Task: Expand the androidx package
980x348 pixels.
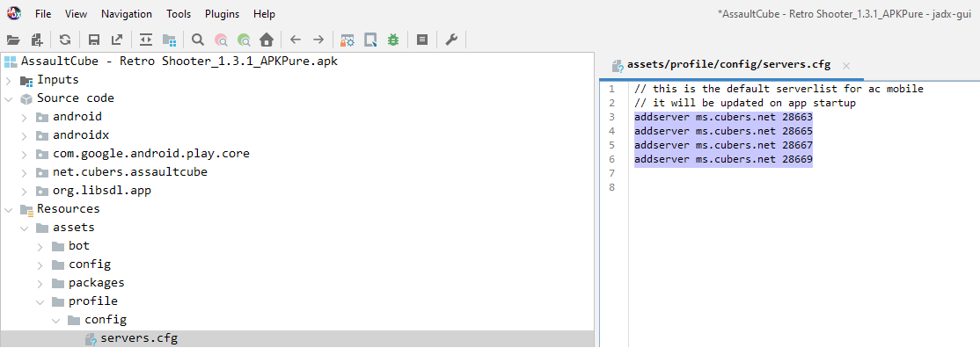Action: tap(24, 135)
